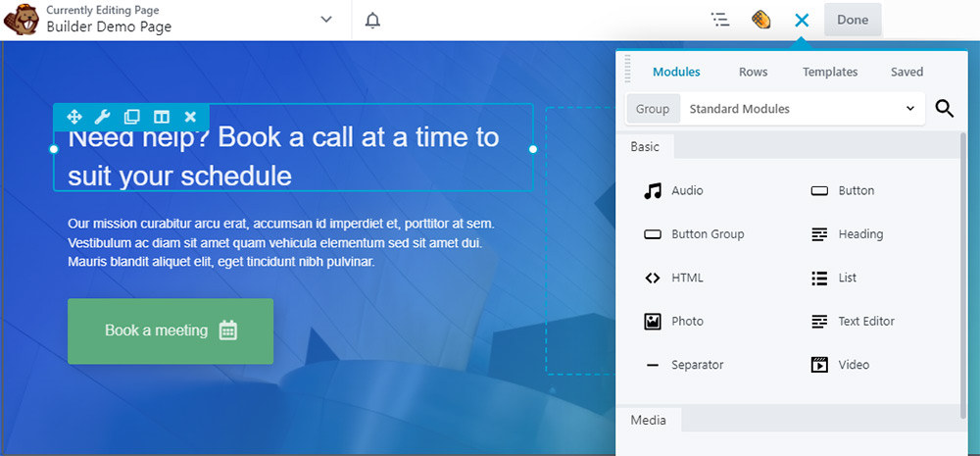Select the Text Editor module icon
The image size is (980, 456).
click(x=819, y=322)
